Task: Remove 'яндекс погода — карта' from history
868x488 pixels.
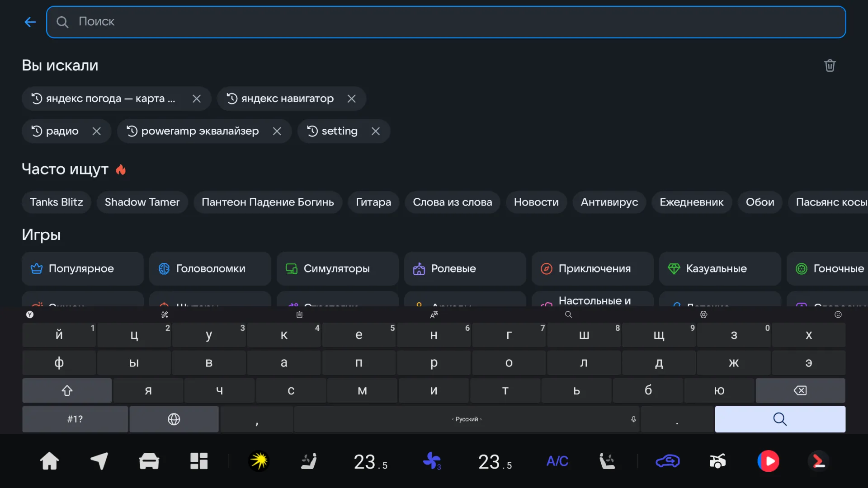Action: tap(196, 99)
